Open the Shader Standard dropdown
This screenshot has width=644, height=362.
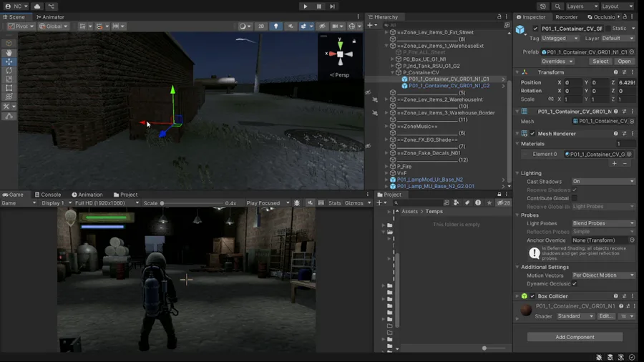575,316
